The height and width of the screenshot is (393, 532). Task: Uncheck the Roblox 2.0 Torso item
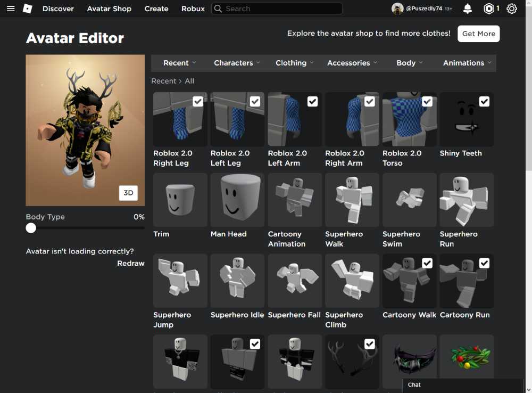tap(427, 101)
